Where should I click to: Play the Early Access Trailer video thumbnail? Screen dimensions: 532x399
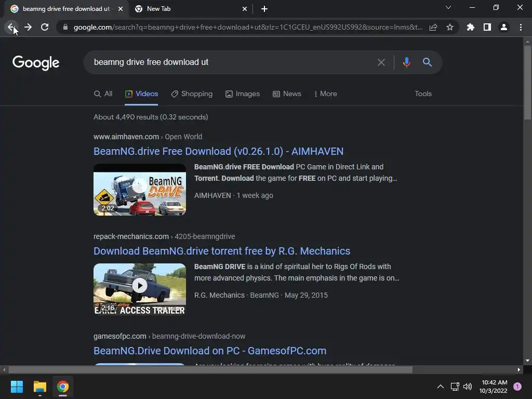tap(140, 289)
